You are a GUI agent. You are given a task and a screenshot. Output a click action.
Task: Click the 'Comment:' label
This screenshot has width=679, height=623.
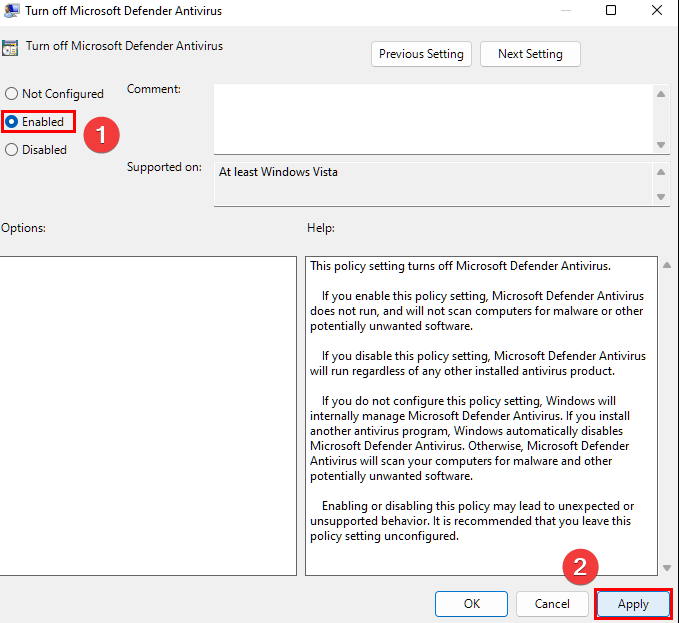154,89
